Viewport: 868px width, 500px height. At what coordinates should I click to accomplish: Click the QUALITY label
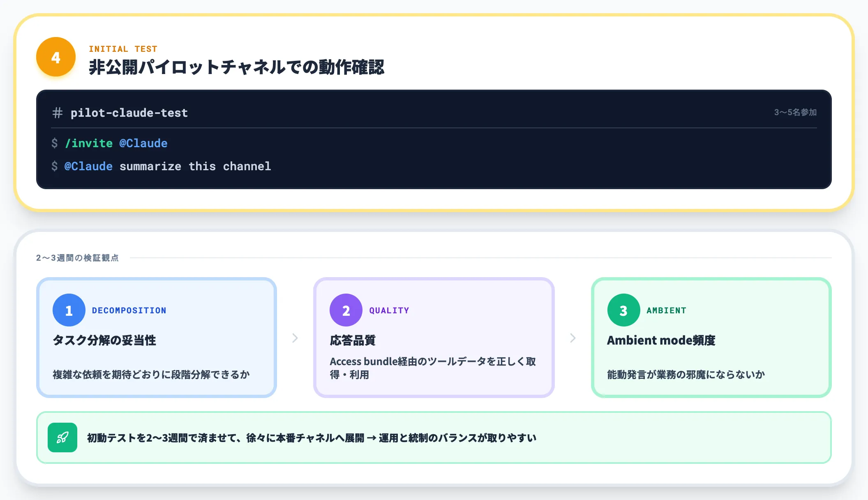click(389, 310)
